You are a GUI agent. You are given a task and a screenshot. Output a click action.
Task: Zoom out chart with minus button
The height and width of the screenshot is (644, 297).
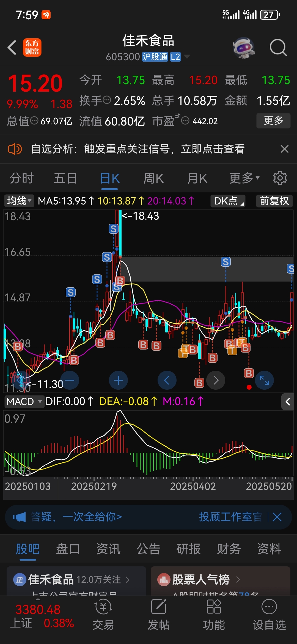coord(70,380)
